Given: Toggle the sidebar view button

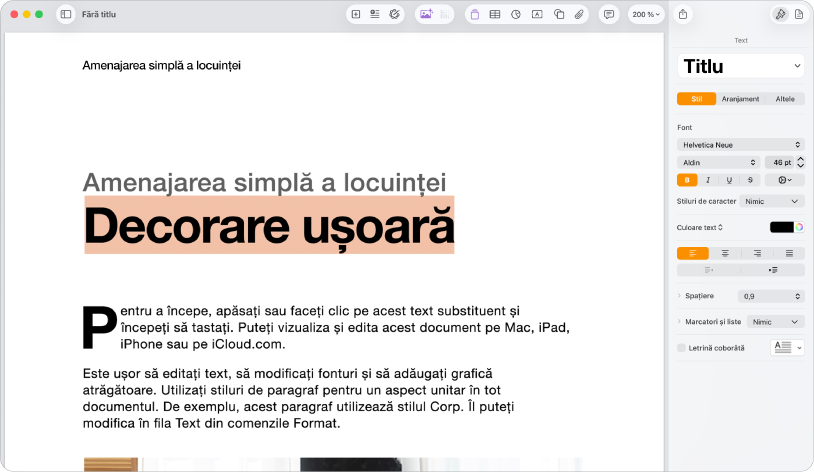Looking at the screenshot, I should click(x=66, y=15).
